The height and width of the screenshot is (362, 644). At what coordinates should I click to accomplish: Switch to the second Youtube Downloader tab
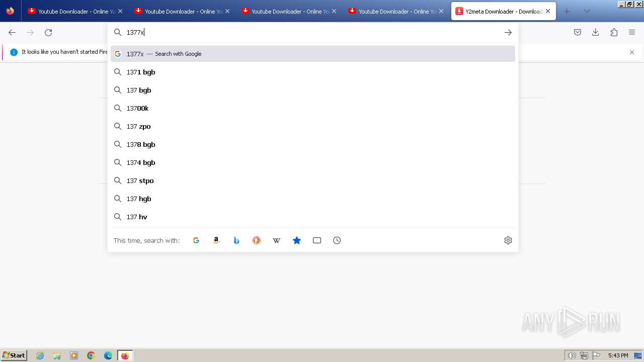click(x=182, y=11)
